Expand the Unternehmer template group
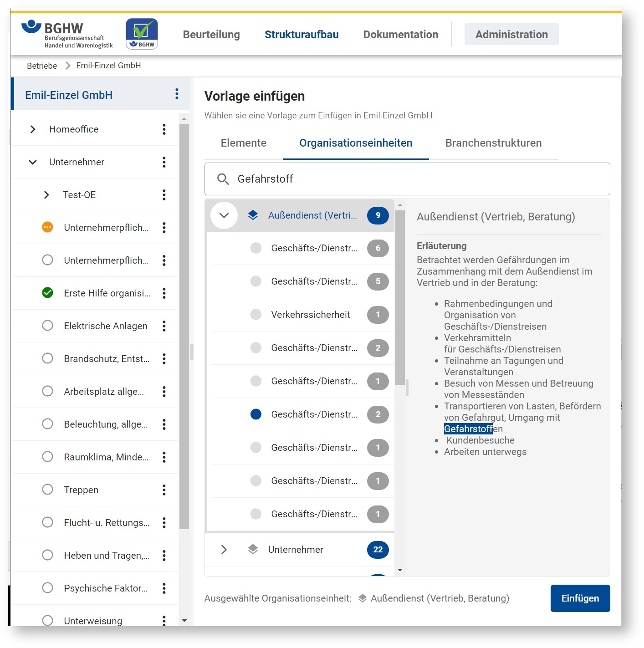 click(224, 550)
